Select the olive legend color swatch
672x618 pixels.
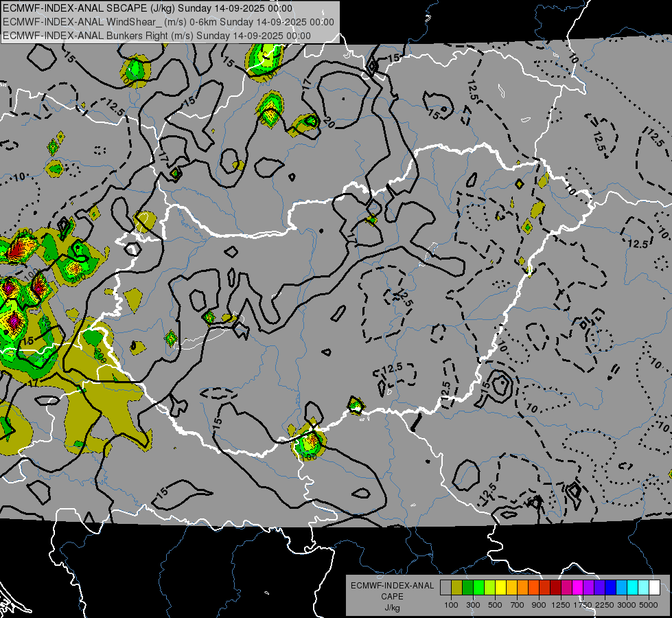coord(457,588)
